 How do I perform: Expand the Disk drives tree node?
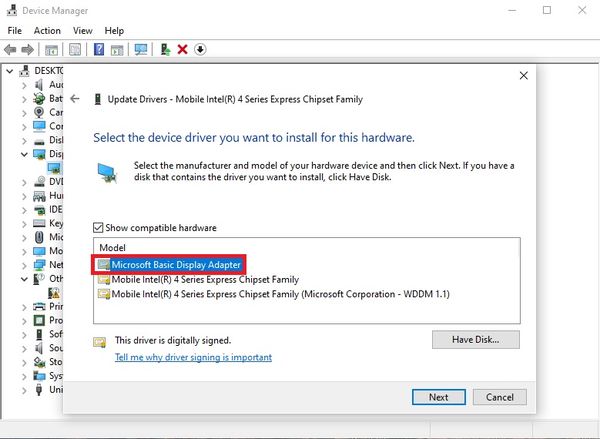coord(24,140)
